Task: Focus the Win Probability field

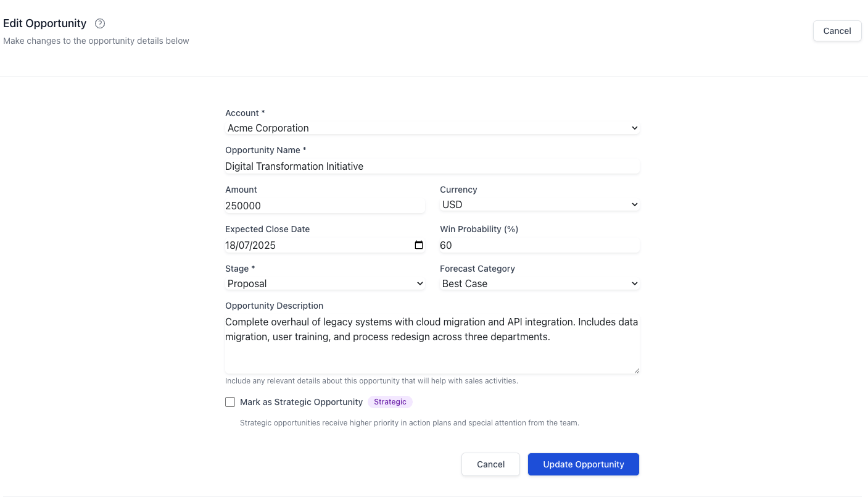Action: 540,245
